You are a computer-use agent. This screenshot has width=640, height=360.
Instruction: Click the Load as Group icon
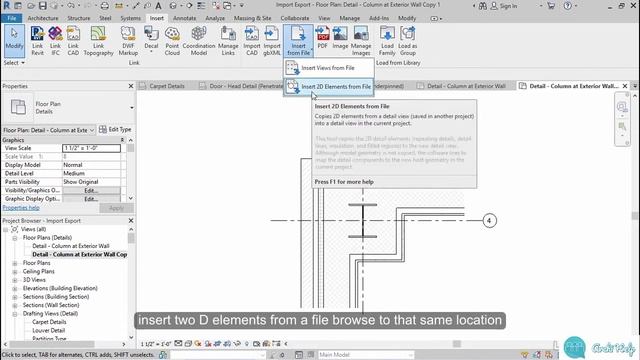click(x=407, y=41)
